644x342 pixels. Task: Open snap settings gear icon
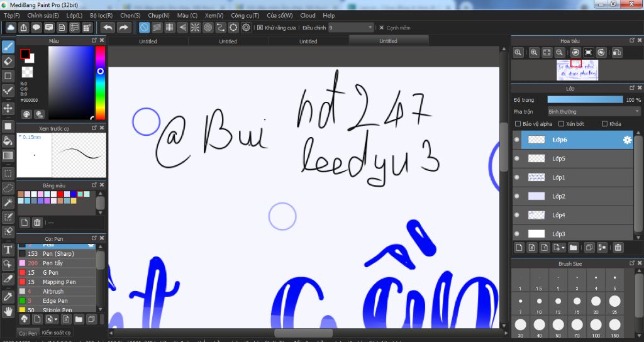pyautogui.click(x=246, y=28)
